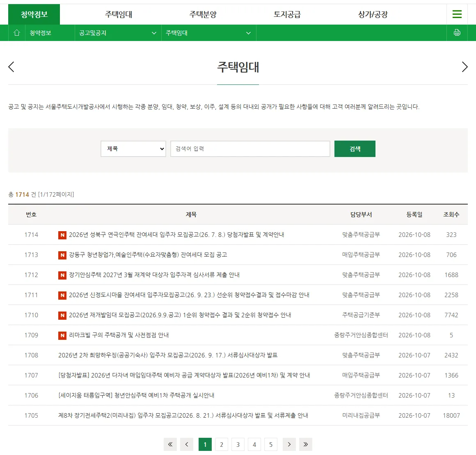Viewport: 476px width, 455px height.
Task: Open 강동구 청년창업가,예술인주택 잔여세대 모집 공고
Action: coord(148,255)
